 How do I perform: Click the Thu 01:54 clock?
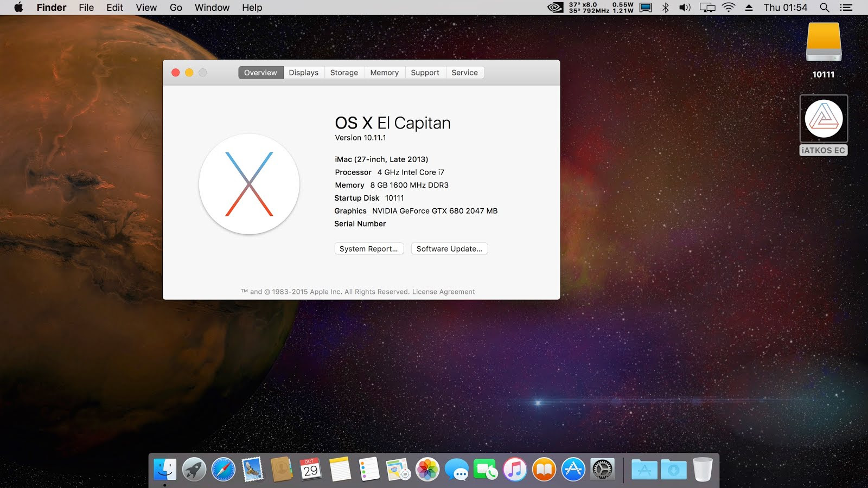[786, 8]
